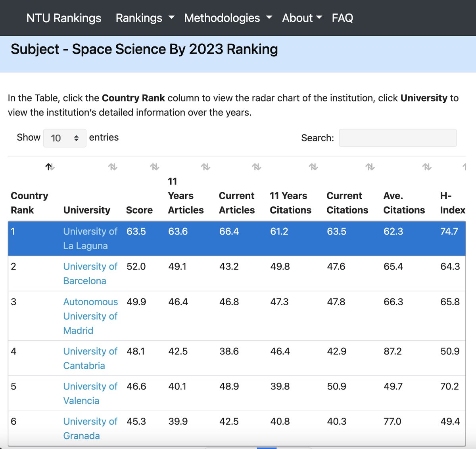View radar chart for country rank 6
The height and width of the screenshot is (449, 476).
pos(13,421)
